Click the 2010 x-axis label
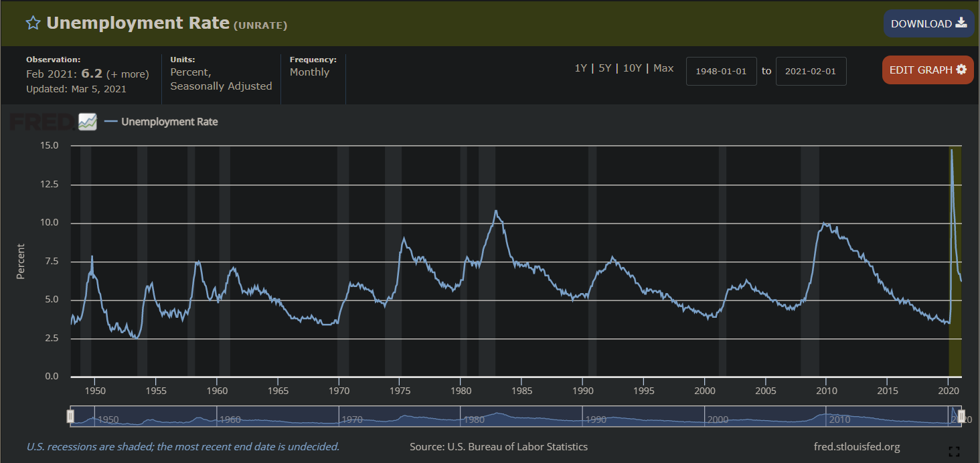980x463 pixels. [827, 390]
